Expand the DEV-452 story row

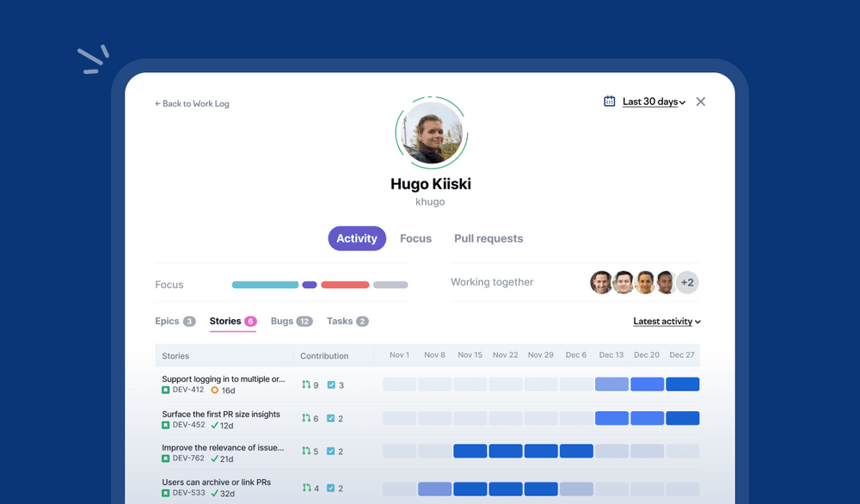(220, 414)
